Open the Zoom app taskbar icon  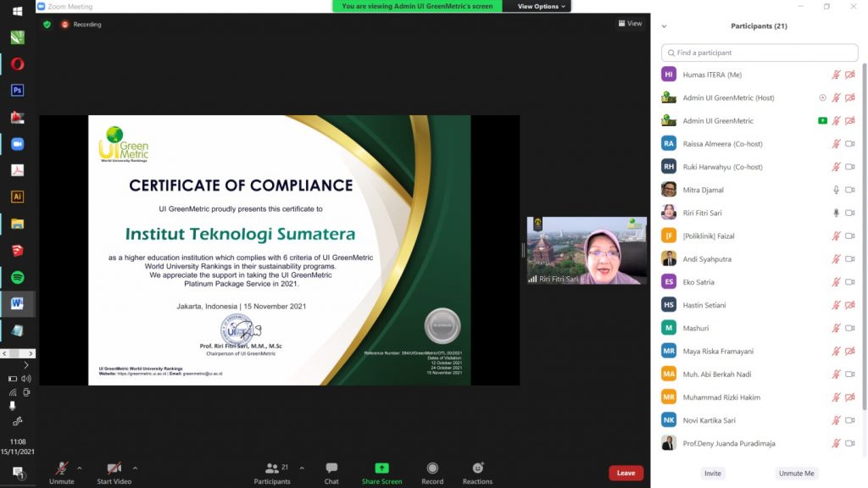17,144
